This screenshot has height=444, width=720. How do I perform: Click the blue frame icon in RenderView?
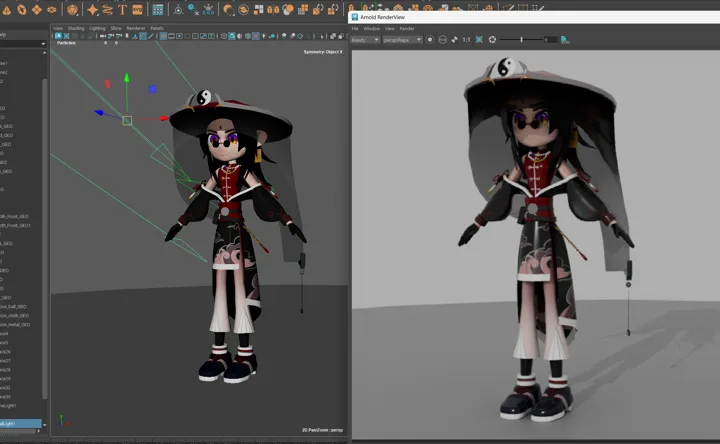click(x=479, y=40)
